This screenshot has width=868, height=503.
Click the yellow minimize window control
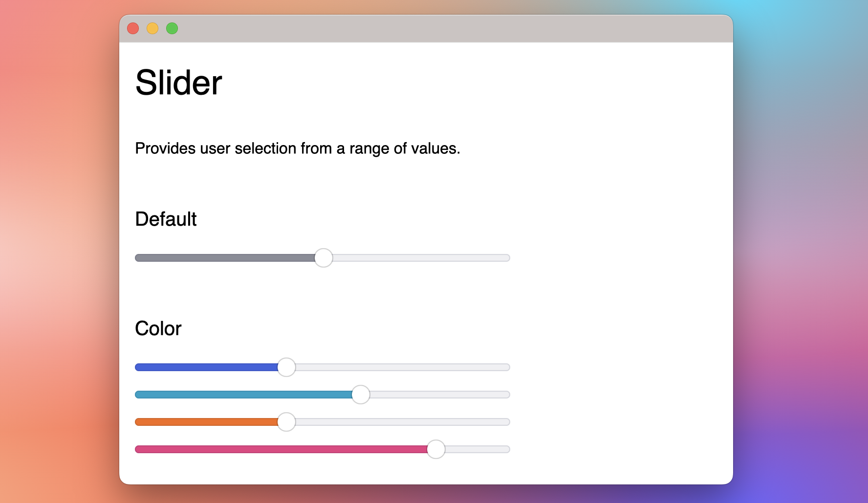(x=152, y=29)
